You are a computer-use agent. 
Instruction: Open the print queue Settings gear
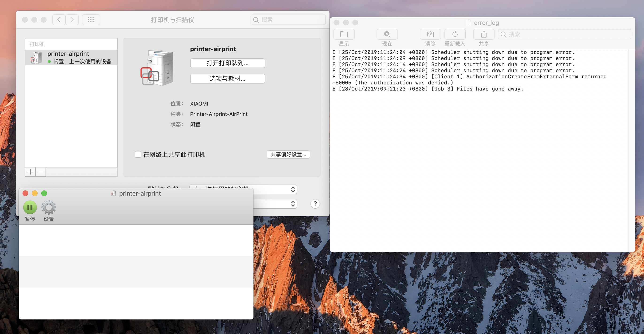[49, 207]
